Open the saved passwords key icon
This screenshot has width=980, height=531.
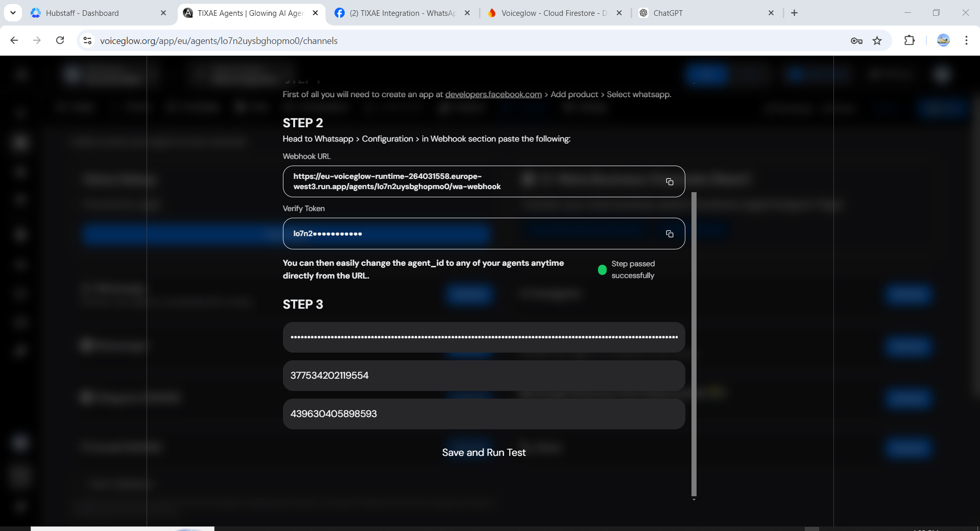[x=856, y=40]
